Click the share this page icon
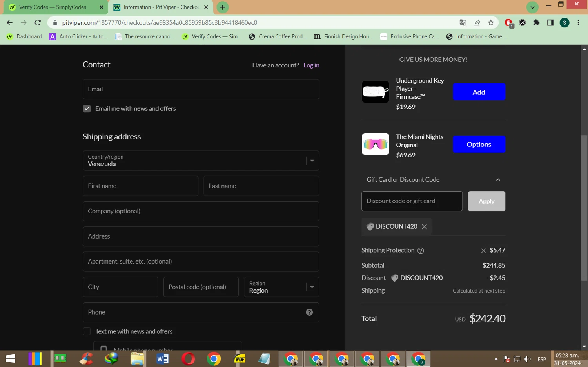The height and width of the screenshot is (367, 588). 477,23
